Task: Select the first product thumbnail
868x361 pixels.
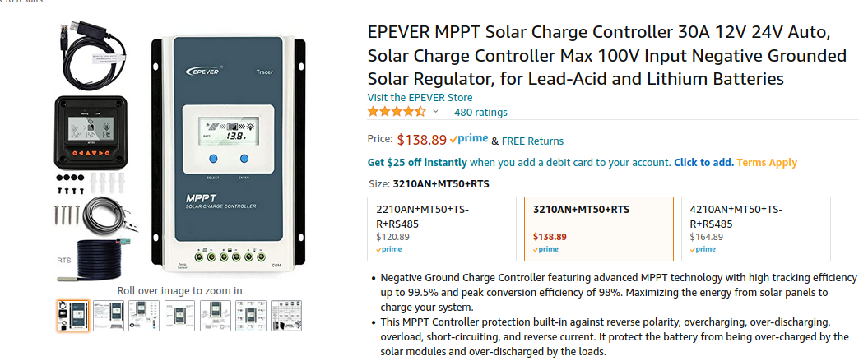Action: (x=73, y=316)
